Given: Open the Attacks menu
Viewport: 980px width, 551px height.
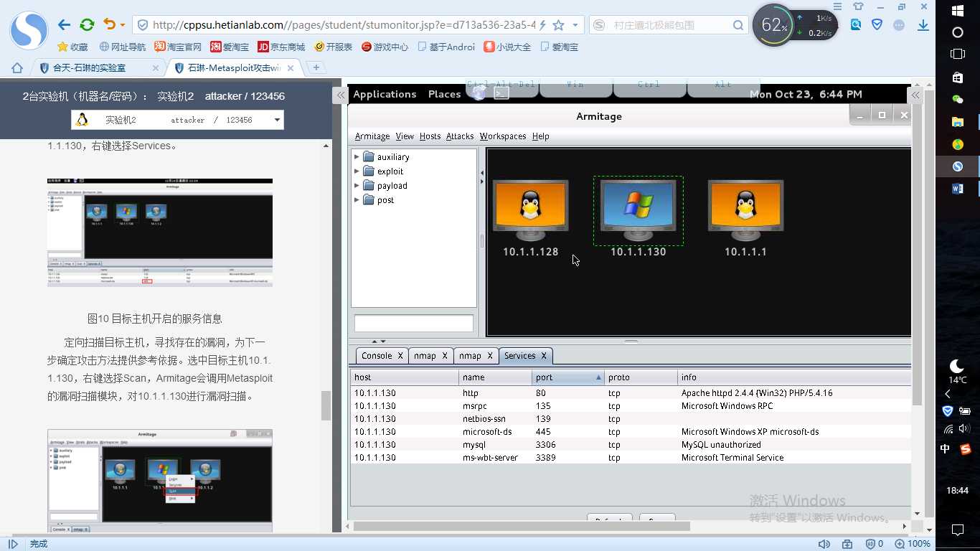Looking at the screenshot, I should tap(460, 136).
